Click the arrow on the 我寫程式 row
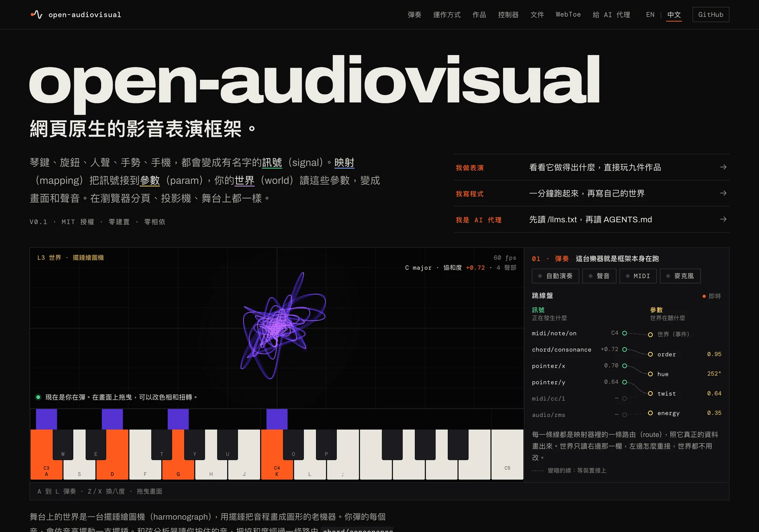The height and width of the screenshot is (532, 759). coord(723,193)
